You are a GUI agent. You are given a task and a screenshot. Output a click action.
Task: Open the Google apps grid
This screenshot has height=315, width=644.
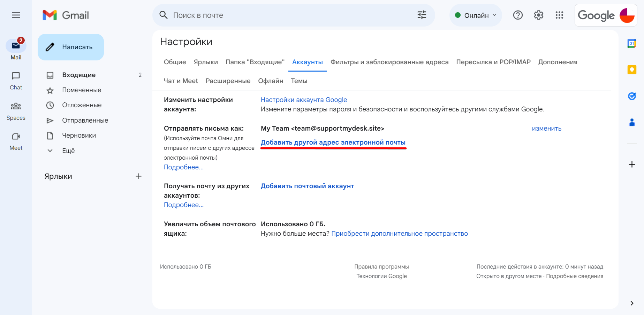click(559, 15)
